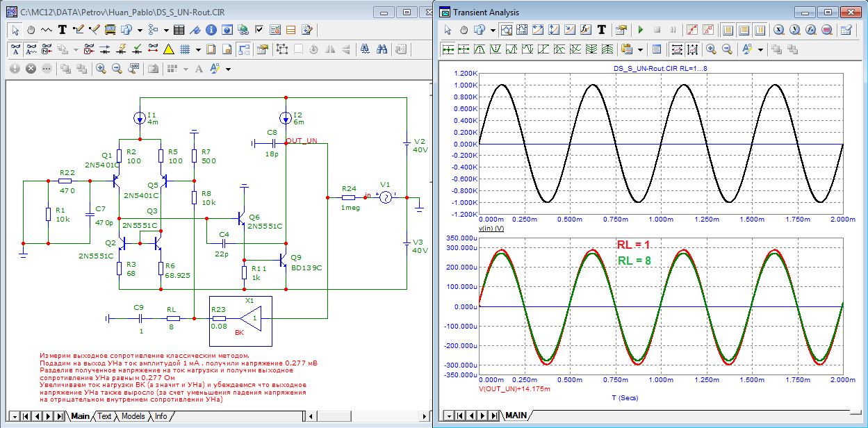Image resolution: width=868 pixels, height=428 pixels.
Task: Switch to the Models tab
Action: click(133, 416)
